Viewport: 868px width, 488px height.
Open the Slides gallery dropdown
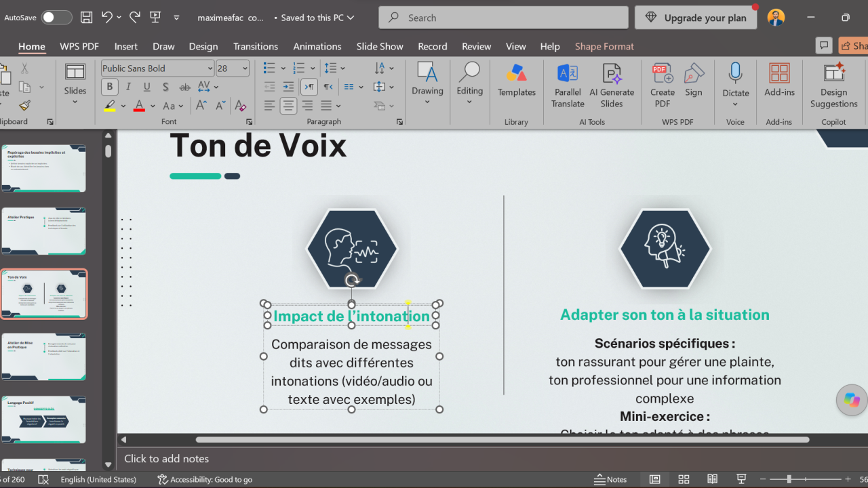75,85
